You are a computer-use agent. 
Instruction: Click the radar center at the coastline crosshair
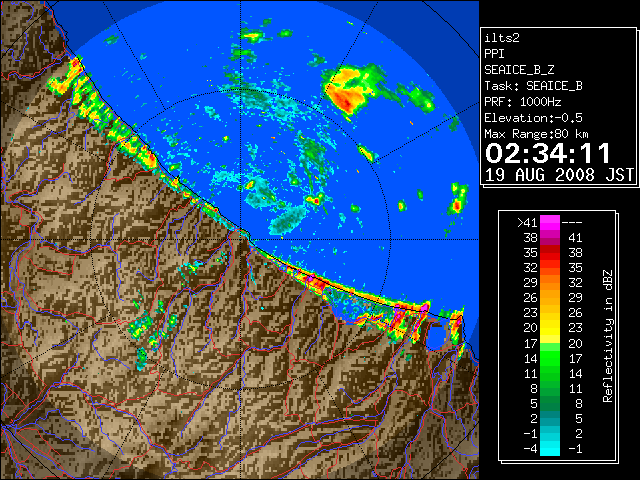241,240
